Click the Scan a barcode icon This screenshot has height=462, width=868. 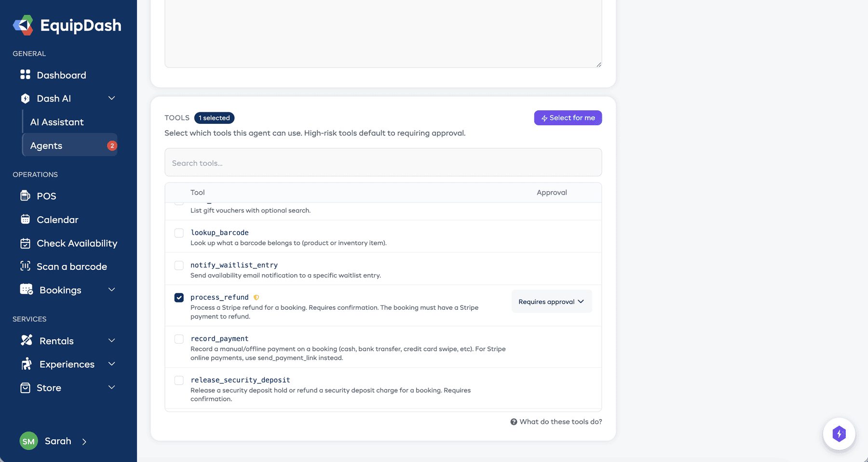[25, 266]
